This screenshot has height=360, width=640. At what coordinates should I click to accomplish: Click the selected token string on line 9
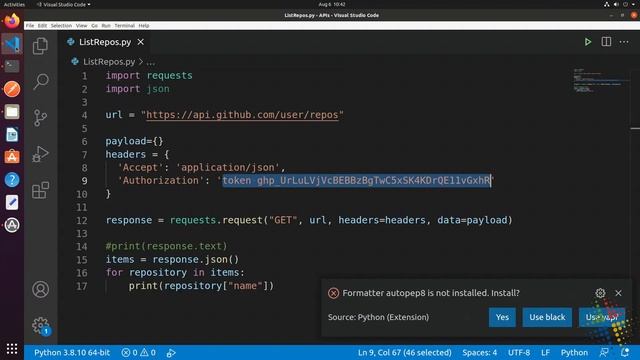pos(357,180)
